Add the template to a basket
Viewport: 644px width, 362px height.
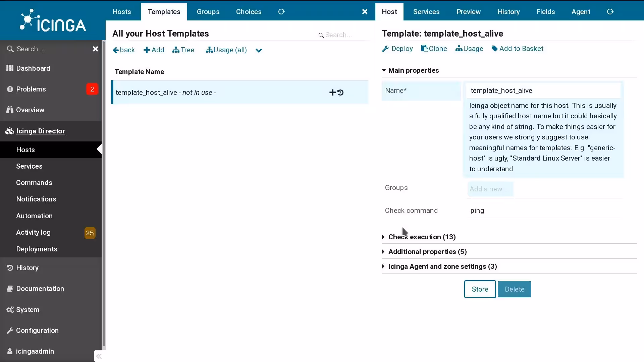[x=517, y=49]
